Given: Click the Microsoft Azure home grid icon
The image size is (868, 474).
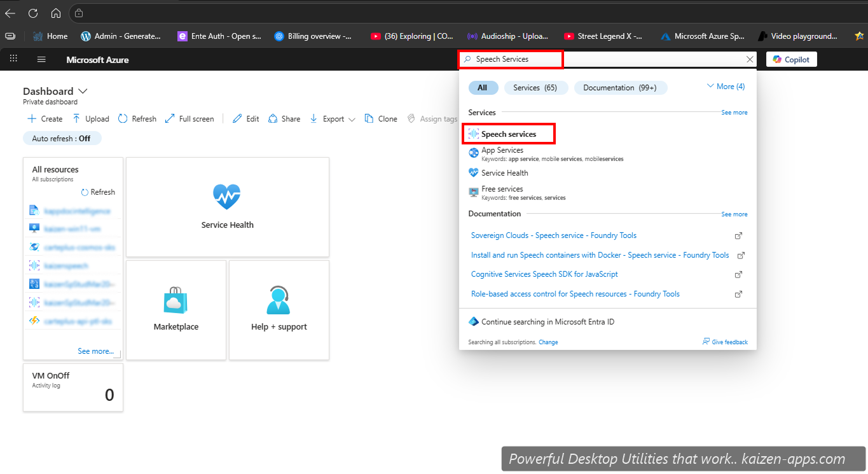Looking at the screenshot, I should [13, 59].
